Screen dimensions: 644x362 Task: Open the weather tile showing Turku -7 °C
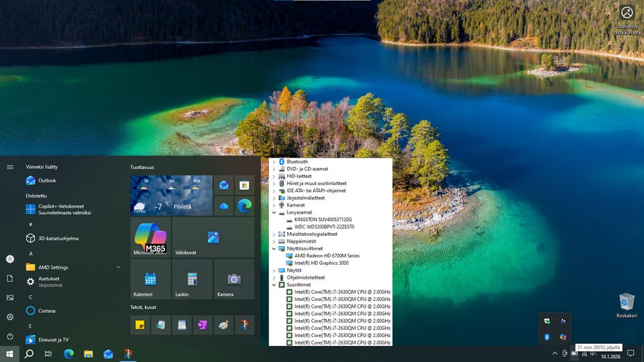point(171,196)
